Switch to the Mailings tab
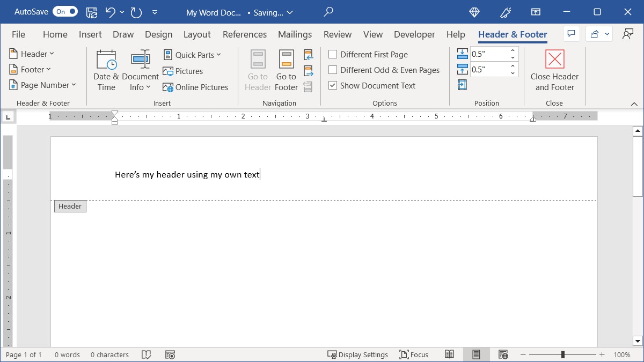The height and width of the screenshot is (362, 644). tap(295, 34)
